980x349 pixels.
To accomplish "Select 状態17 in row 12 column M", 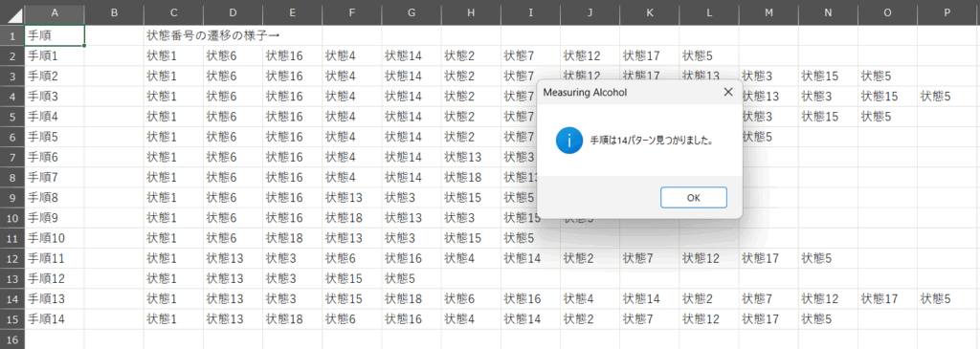I will coord(768,258).
